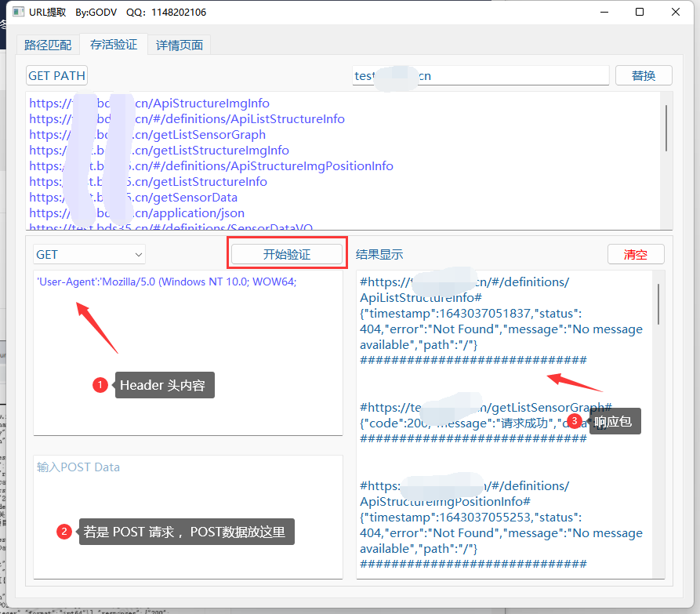
Task: Select the /application/json URL line
Action: (x=136, y=213)
